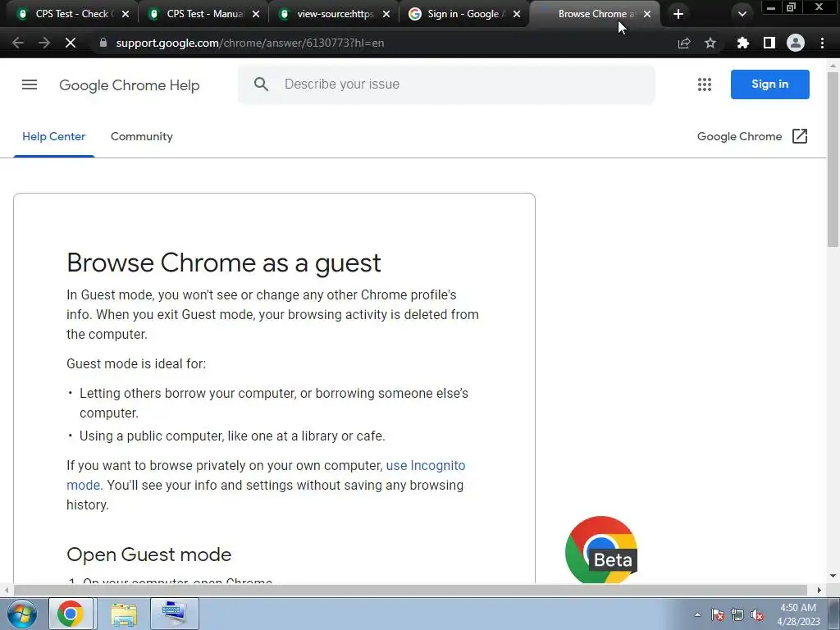Click the search magnifier icon
This screenshot has width=840, height=630.
point(261,84)
